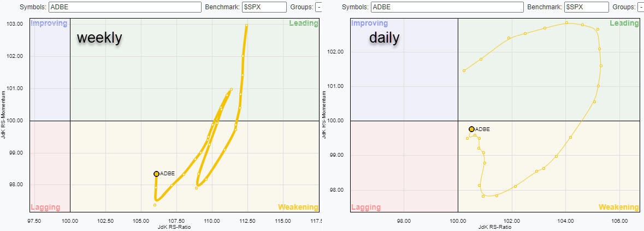Screen dimensions: 644x231
Task: Click the Leading quadrant label on daily chart
Action: click(x=624, y=23)
